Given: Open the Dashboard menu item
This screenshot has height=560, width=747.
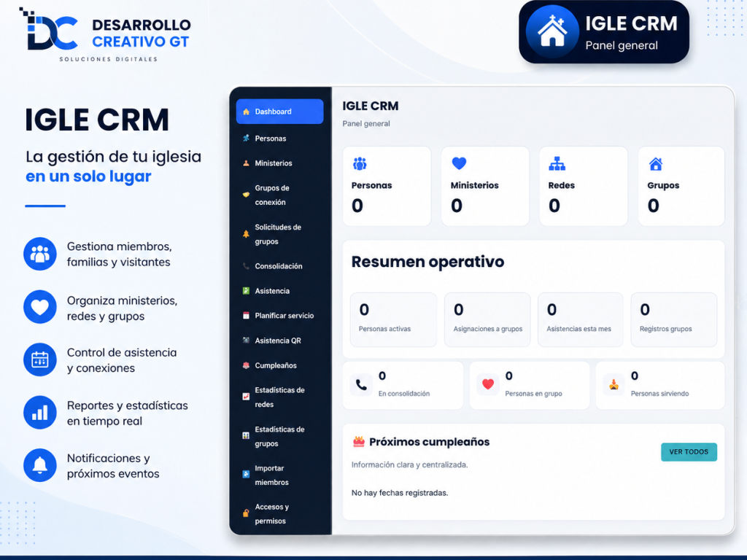Looking at the screenshot, I should pyautogui.click(x=279, y=112).
